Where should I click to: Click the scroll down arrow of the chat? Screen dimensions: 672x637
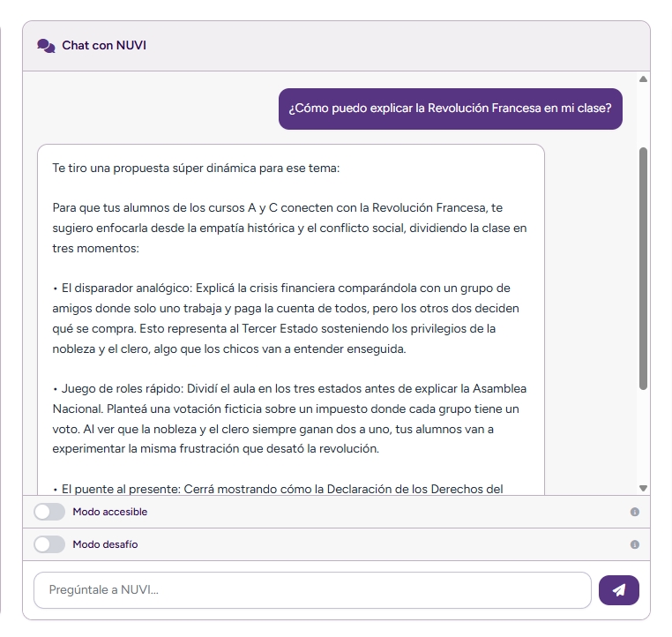click(x=643, y=488)
